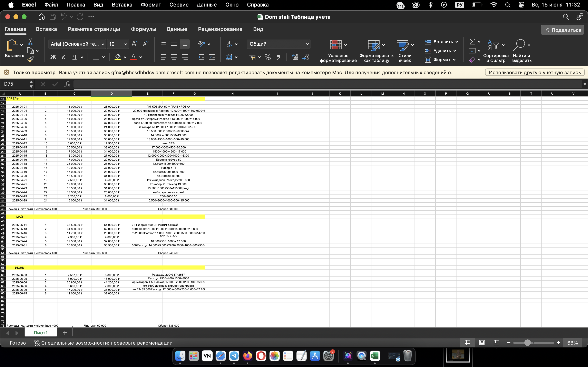
Task: Click the Percent Style icon
Action: 267,57
